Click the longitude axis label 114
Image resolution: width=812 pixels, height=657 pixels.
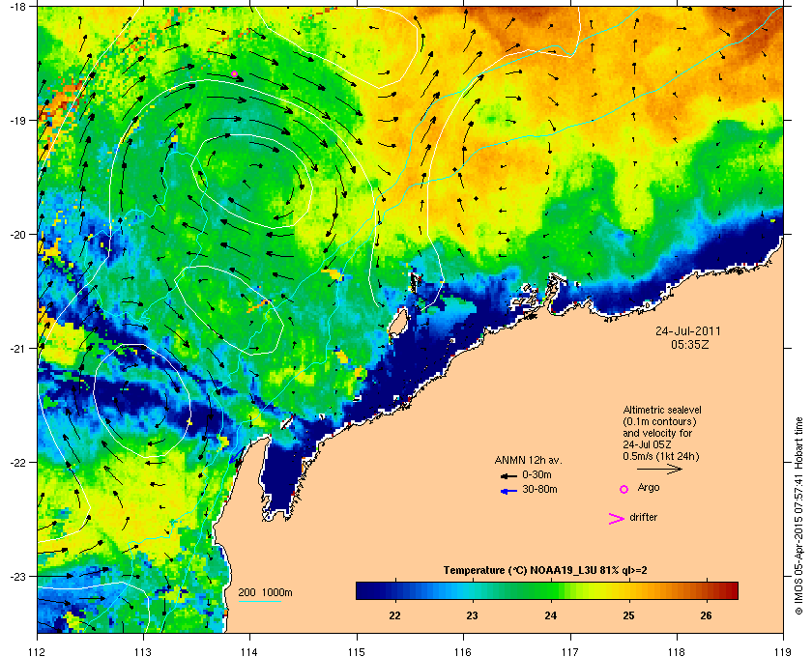click(x=250, y=651)
